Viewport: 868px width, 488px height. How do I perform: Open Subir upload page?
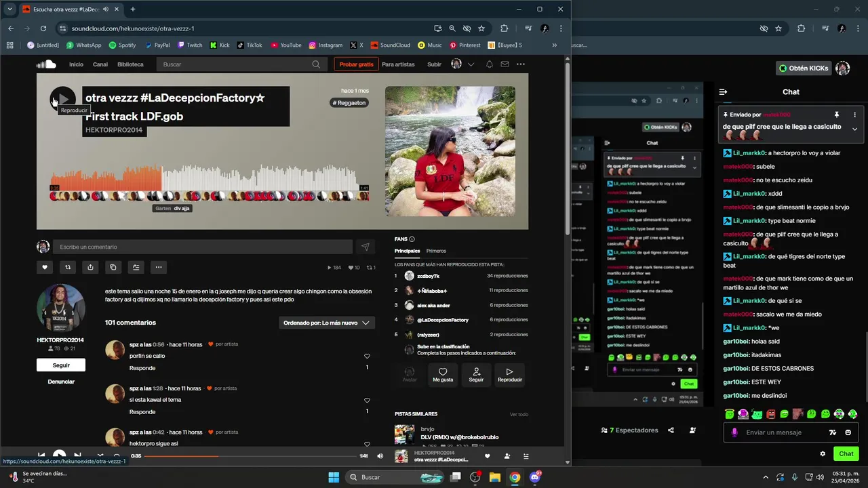click(x=434, y=64)
